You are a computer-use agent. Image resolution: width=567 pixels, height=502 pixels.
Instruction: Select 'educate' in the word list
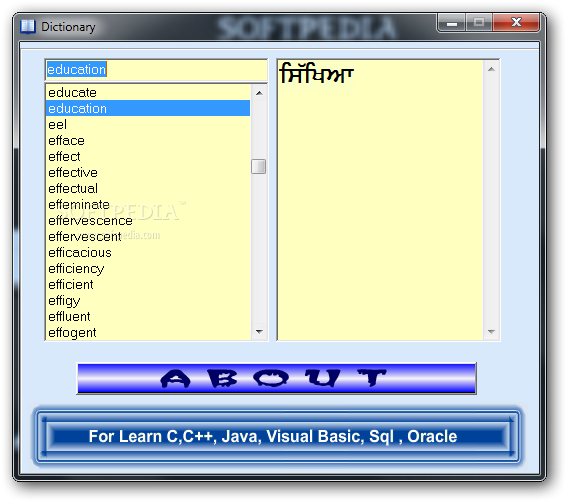tap(148, 93)
